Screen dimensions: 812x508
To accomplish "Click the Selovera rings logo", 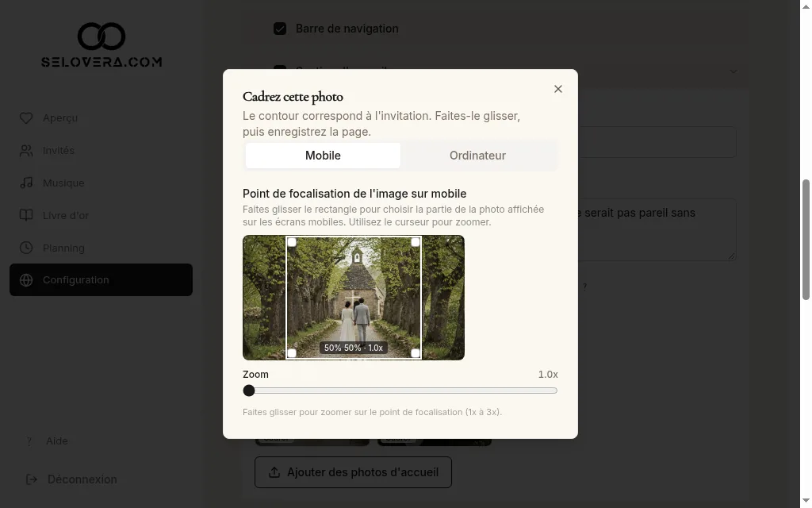I will coord(101,37).
